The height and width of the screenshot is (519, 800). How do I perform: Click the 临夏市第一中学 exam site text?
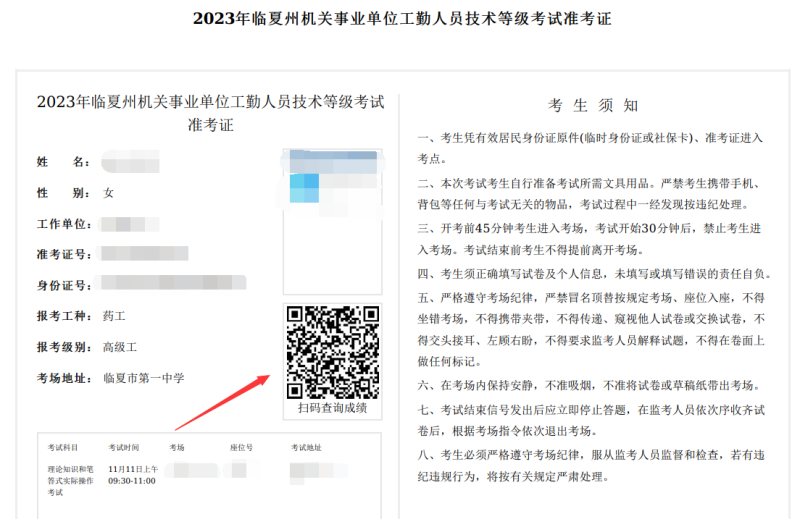tap(143, 378)
